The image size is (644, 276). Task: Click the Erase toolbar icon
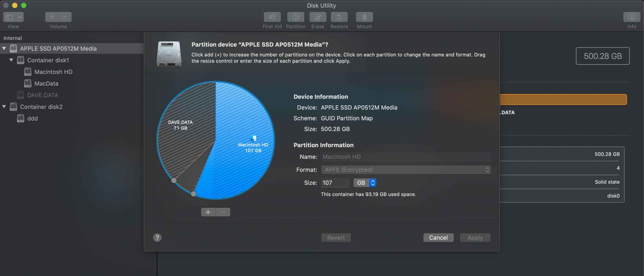317,17
